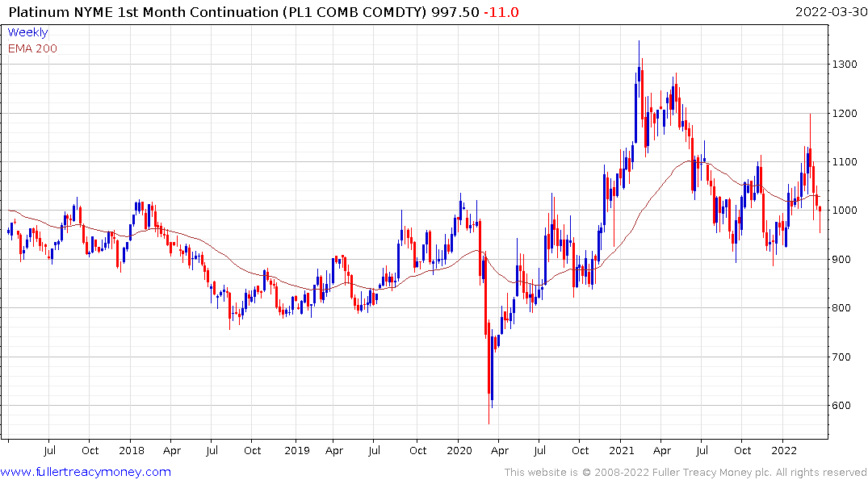Click the 900 price axis label

click(842, 260)
